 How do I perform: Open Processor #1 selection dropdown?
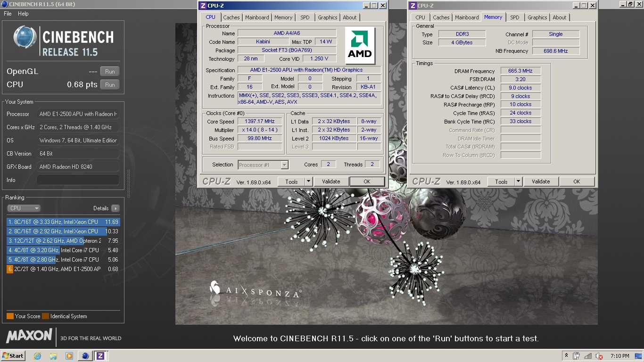[263, 165]
